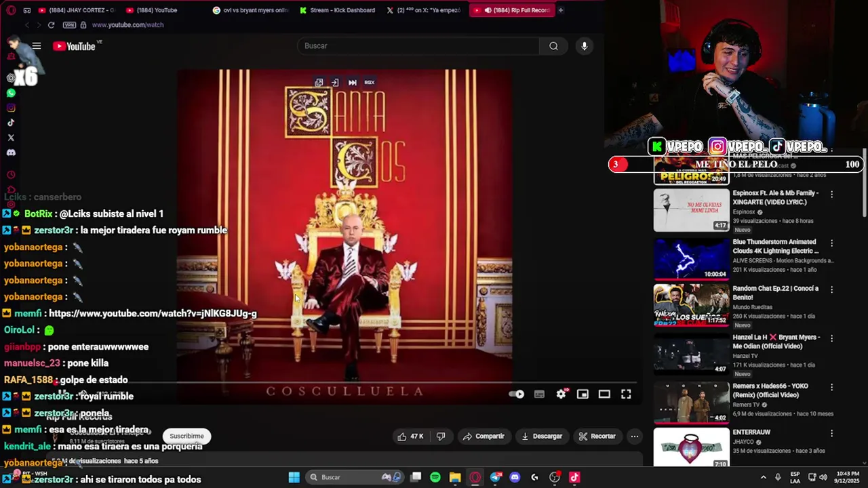
Task: Switch to 'ovi vs bryant myers' Google tab
Action: click(x=251, y=10)
